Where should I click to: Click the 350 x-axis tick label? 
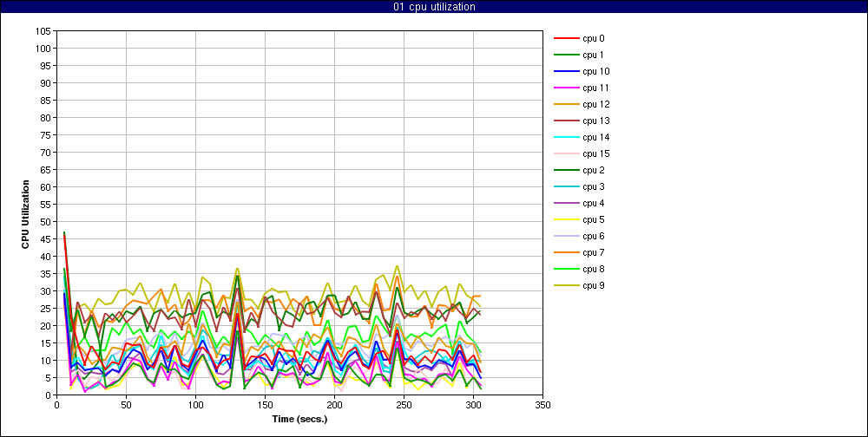pyautogui.click(x=543, y=406)
